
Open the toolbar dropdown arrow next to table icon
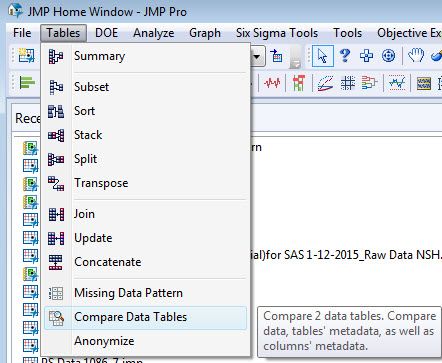coord(257,56)
